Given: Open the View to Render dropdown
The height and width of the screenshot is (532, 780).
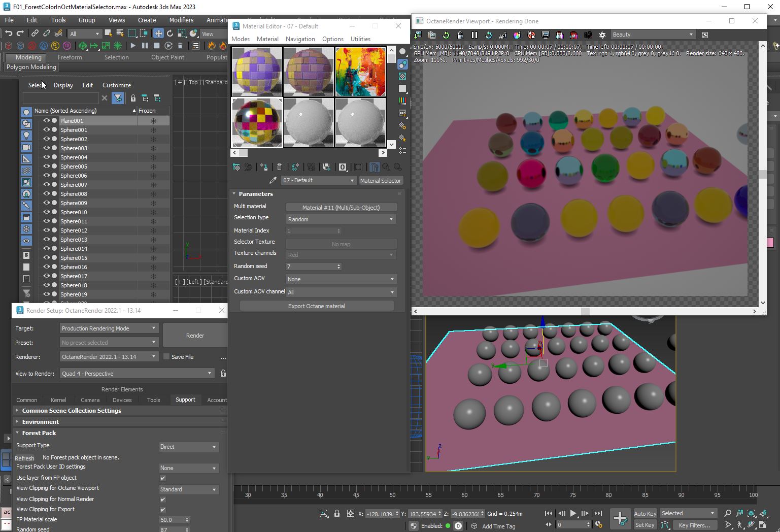Looking at the screenshot, I should click(137, 374).
